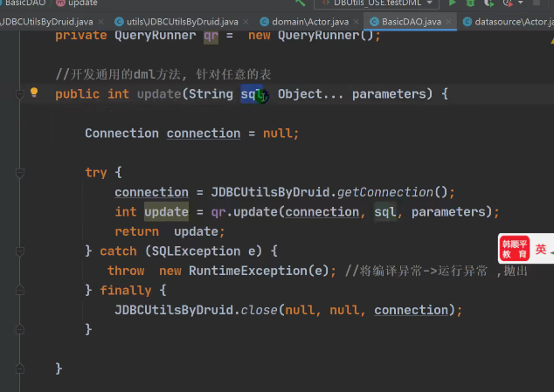Click the class icon on domain\Actor.java tab
Image resolution: width=554 pixels, height=392 pixels.
pos(264,22)
